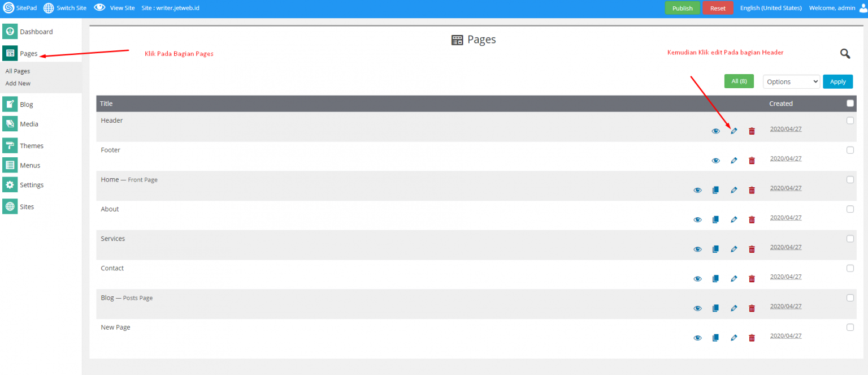The image size is (868, 375).
Task: Tick the Services row checkbox
Action: click(850, 239)
